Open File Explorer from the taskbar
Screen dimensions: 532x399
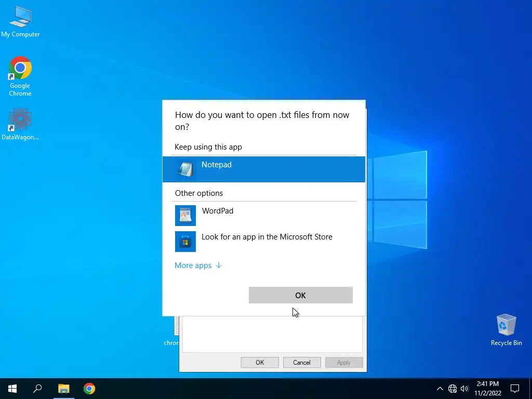(x=63, y=389)
